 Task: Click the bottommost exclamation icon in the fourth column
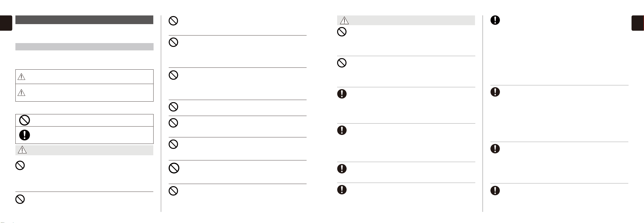[x=495, y=190]
